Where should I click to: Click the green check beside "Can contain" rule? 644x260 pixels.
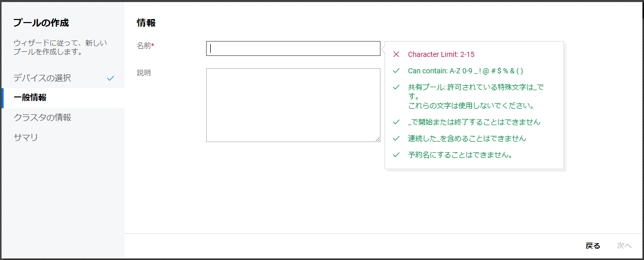click(396, 71)
